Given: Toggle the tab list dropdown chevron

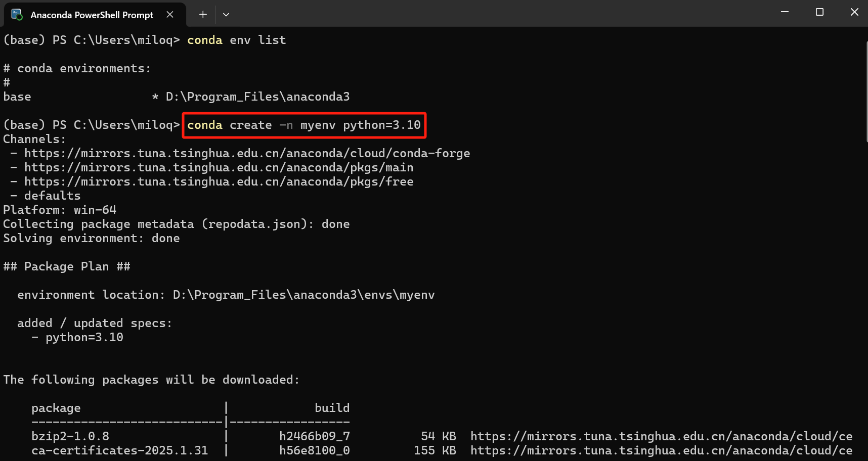Looking at the screenshot, I should click(226, 15).
